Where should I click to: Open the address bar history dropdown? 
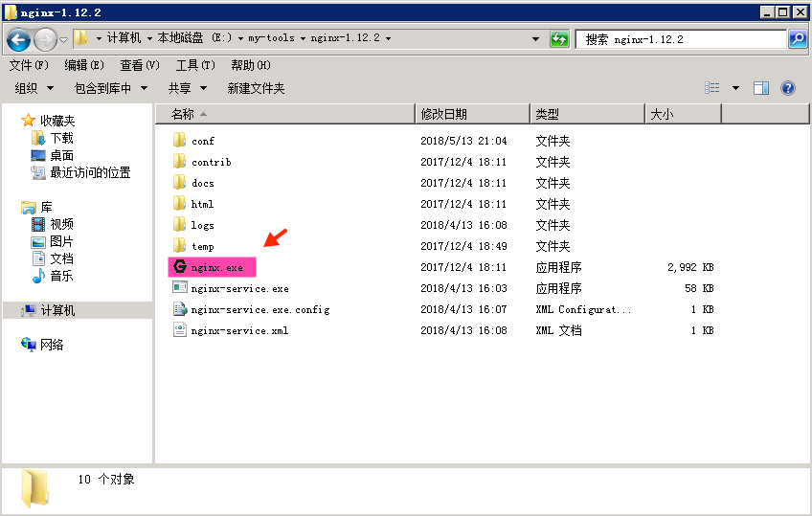(x=536, y=39)
